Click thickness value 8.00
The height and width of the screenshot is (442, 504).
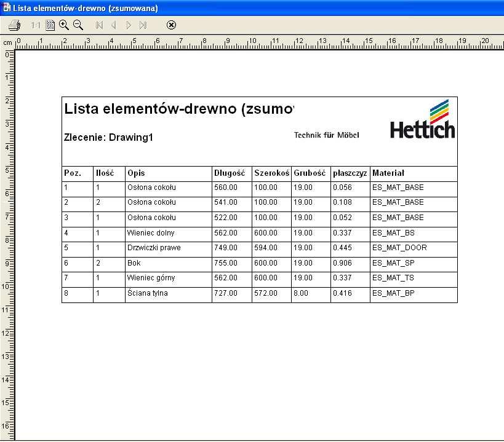301,293
